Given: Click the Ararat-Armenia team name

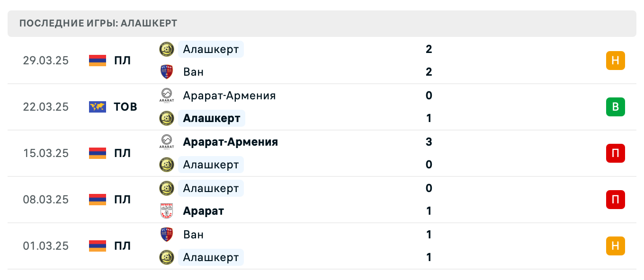Looking at the screenshot, I should (x=229, y=96).
